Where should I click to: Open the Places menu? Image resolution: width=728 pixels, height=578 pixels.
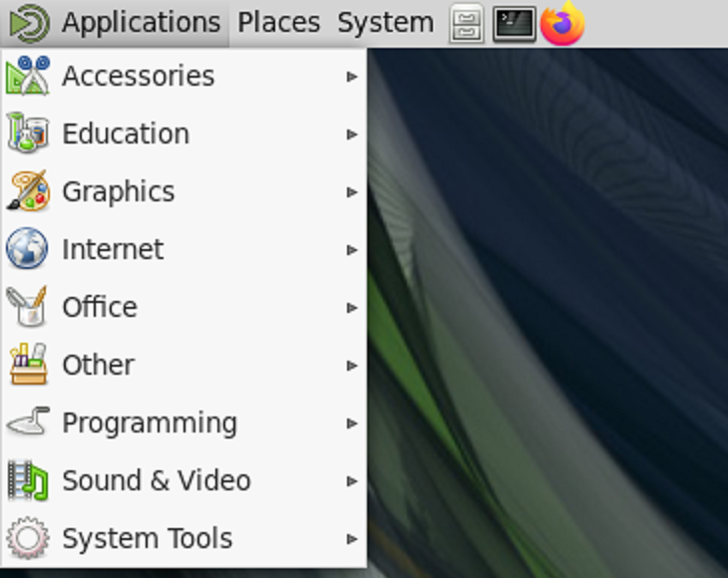point(279,23)
